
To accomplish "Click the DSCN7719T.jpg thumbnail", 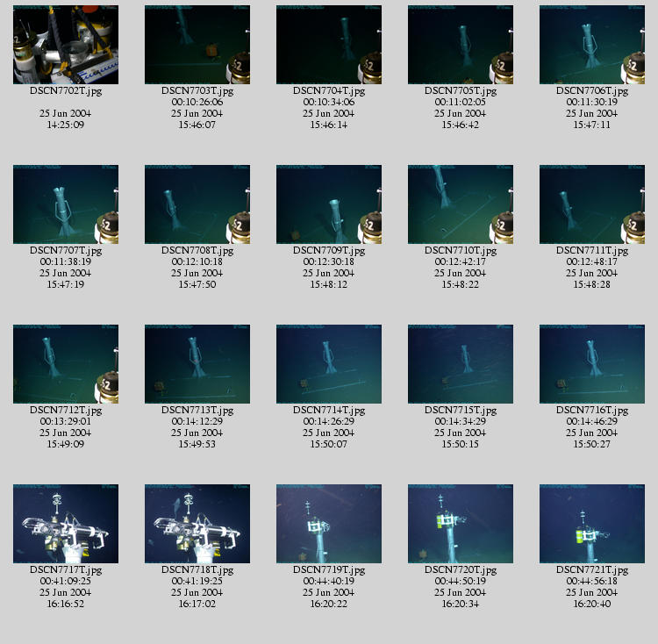I will pos(329,524).
